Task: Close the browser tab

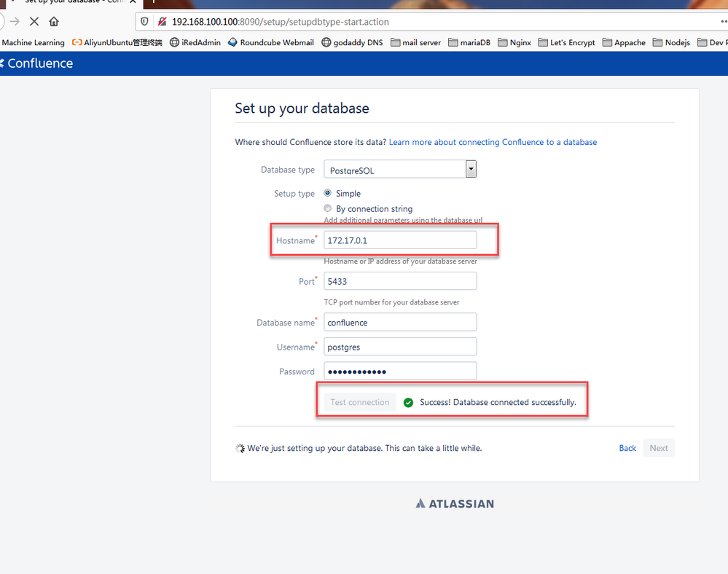Action: 133,2
